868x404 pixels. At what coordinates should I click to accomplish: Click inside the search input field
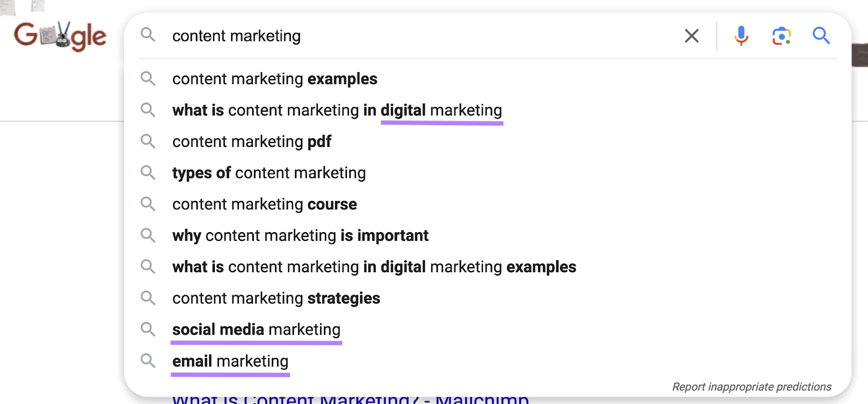coord(380,36)
